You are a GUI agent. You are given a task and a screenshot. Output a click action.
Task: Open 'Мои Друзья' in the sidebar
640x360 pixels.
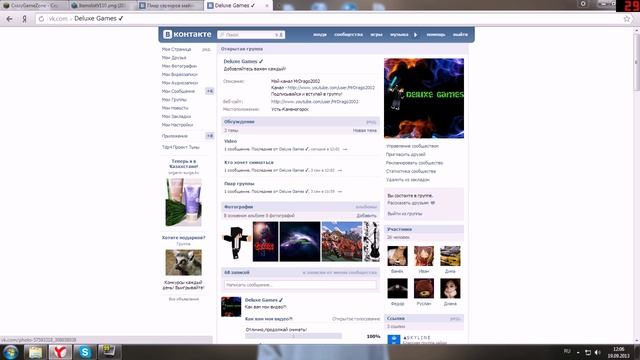[x=174, y=58]
